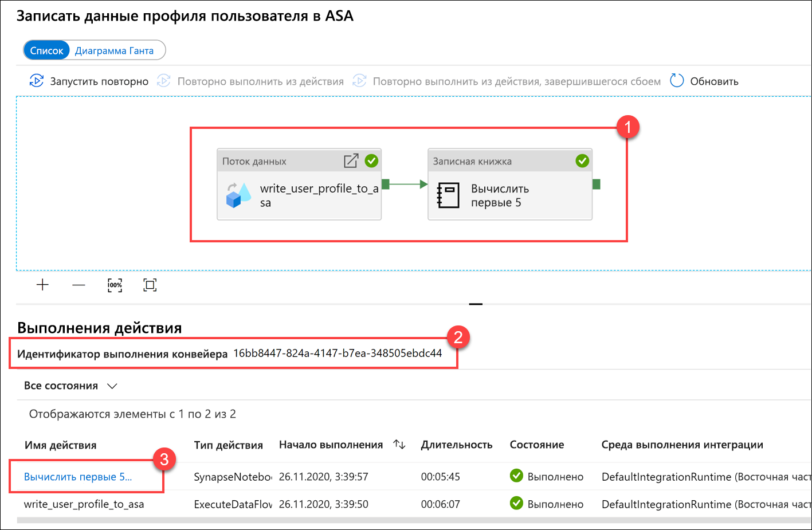Click the Тип действия column header
The image size is (812, 530).
(228, 445)
